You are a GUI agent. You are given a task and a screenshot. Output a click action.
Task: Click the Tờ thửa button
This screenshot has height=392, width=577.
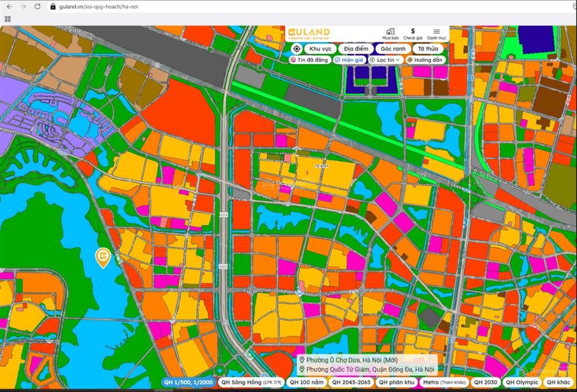428,49
